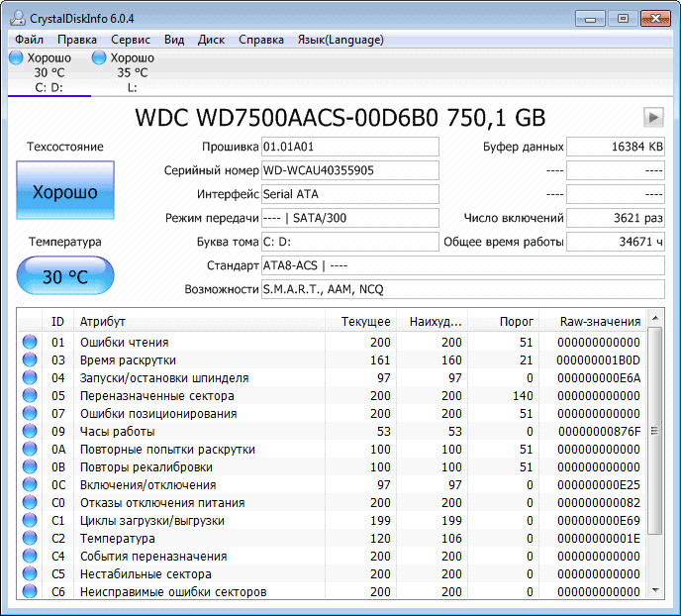
Task: Click the standard field ATA8-ACS
Action: coord(463,265)
